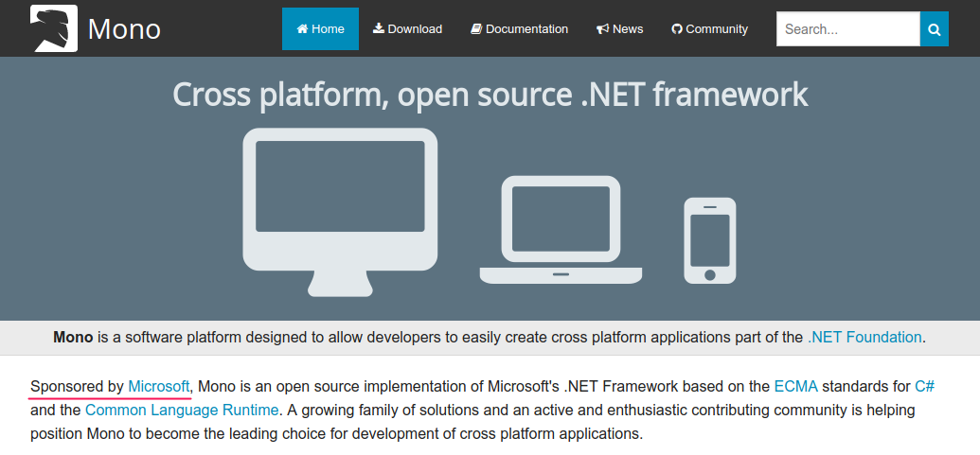Click the Mono brand name text
The width and height of the screenshot is (980, 455).
pos(124,28)
